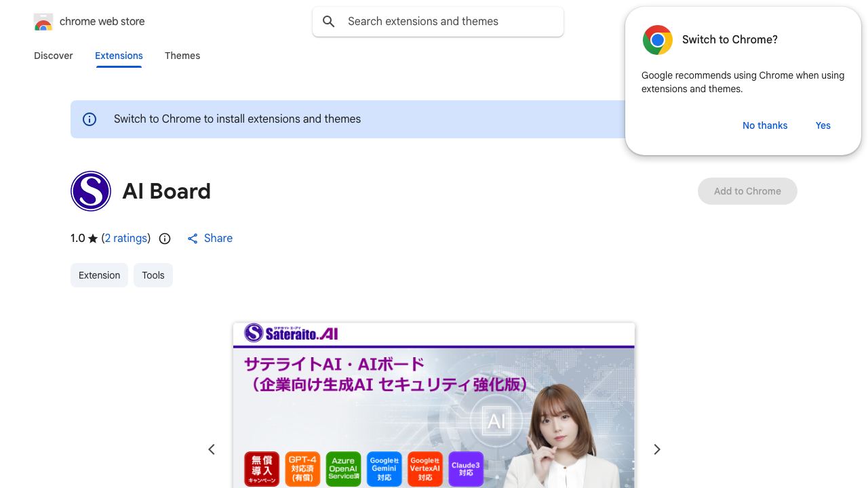Advance to next screenshot with right chevron

(656, 449)
